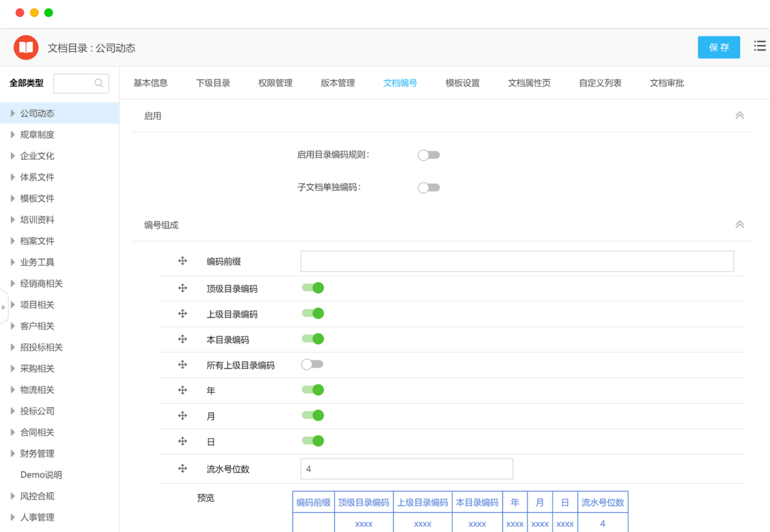Click the move handle for 流水号位数 row
770x532 pixels.
click(182, 468)
